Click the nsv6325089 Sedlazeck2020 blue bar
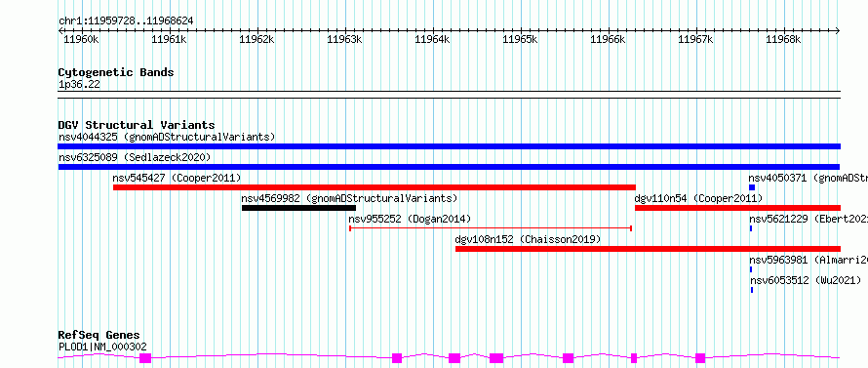The width and height of the screenshot is (868, 368). click(449, 167)
